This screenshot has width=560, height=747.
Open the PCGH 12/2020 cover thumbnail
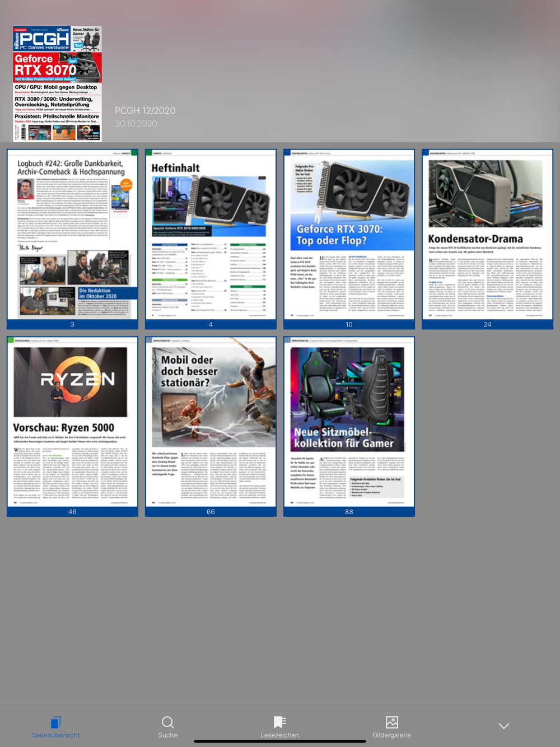click(58, 83)
